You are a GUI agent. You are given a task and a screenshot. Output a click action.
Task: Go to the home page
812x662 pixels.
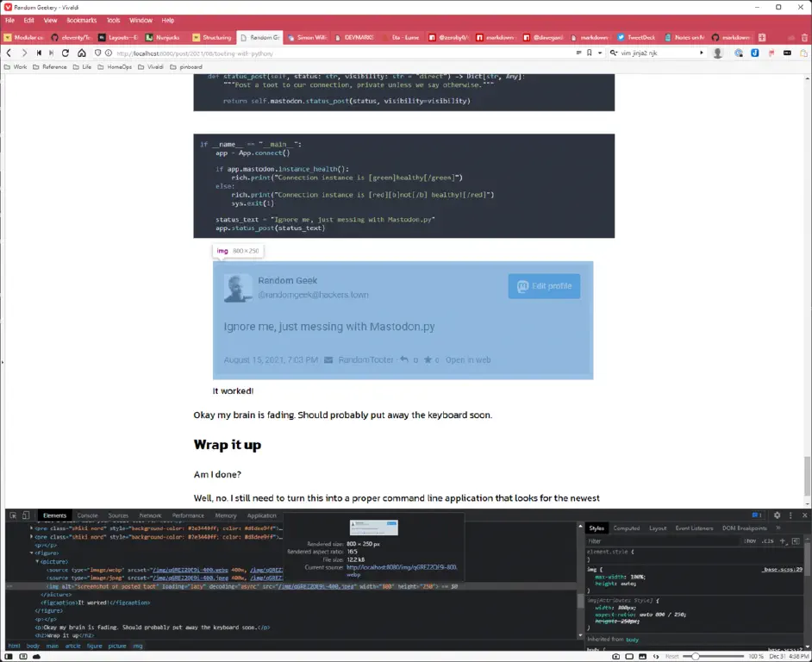point(82,53)
